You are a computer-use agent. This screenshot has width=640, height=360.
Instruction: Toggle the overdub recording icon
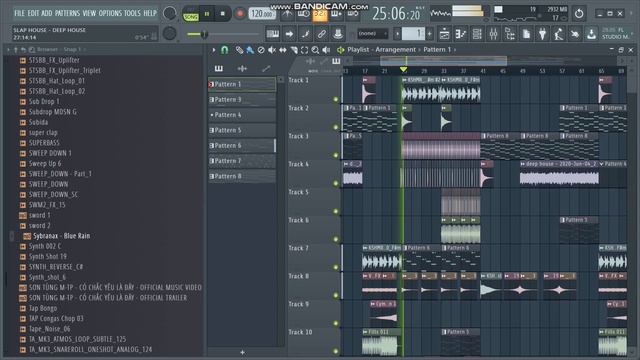pos(336,14)
